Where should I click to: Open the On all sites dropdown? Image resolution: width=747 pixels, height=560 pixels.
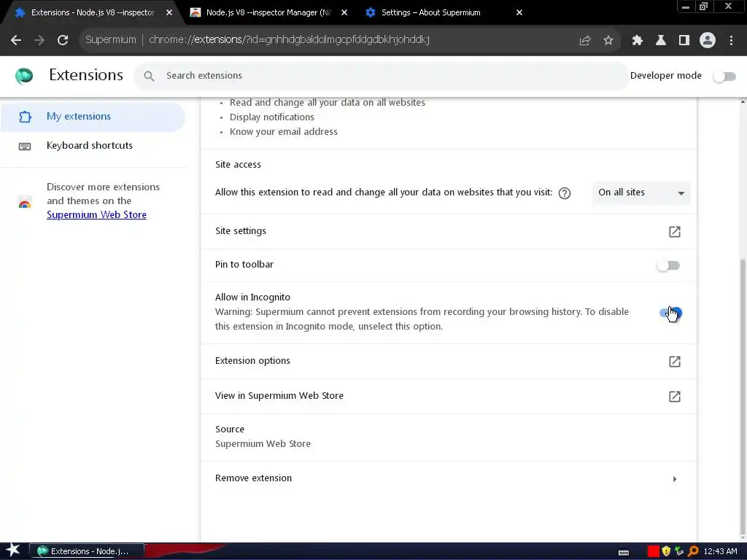click(x=641, y=192)
